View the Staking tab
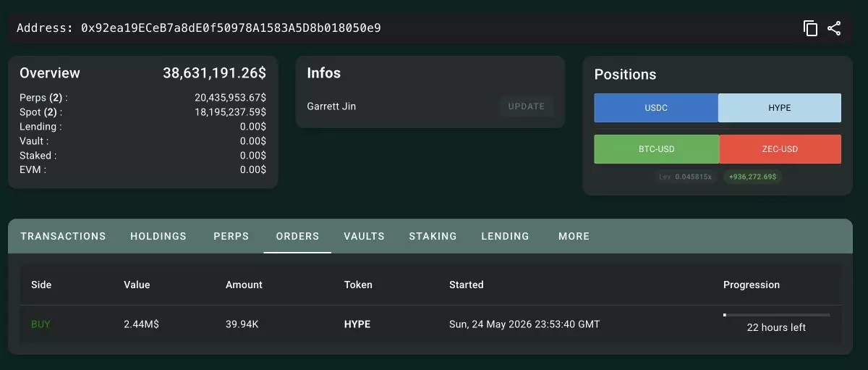 click(x=433, y=236)
